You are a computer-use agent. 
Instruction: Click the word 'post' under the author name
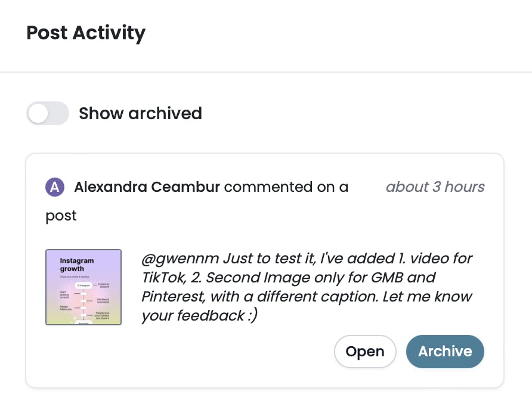(61, 216)
